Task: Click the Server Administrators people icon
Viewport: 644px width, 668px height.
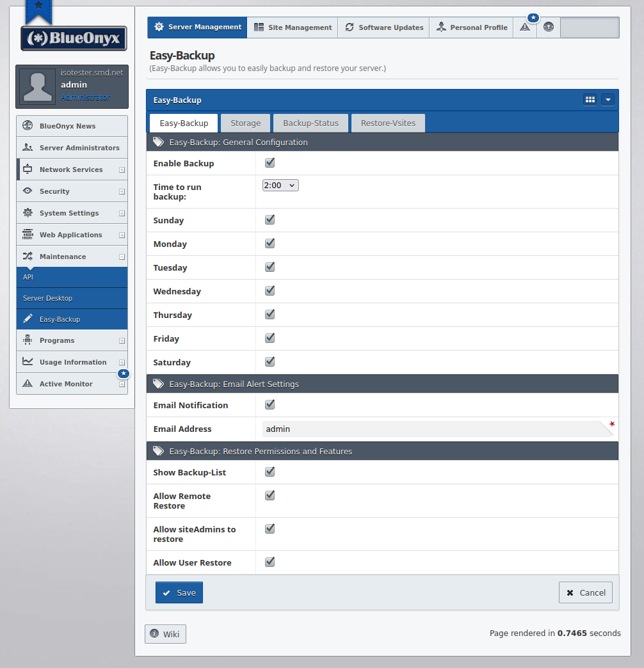Action: pos(28,147)
